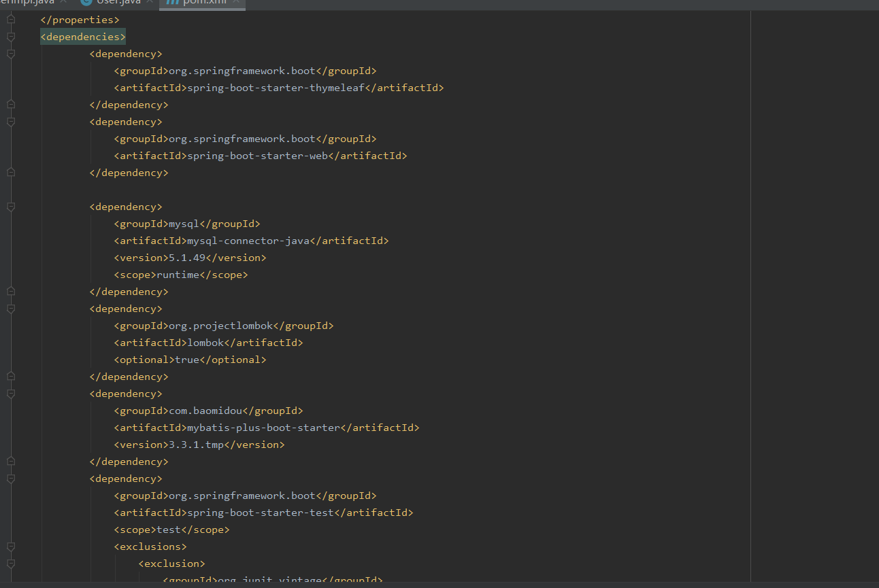Collapse the <dependencies> block fold marker
Viewport: 879px width, 588px height.
coord(10,37)
